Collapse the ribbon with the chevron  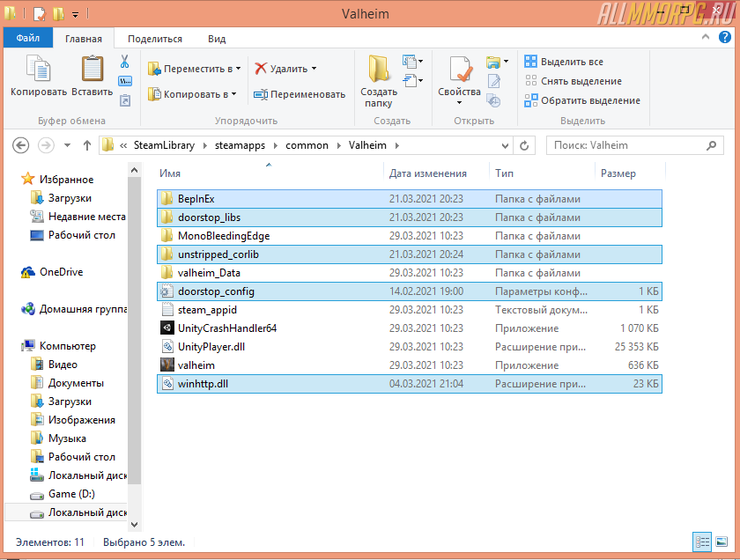[706, 37]
